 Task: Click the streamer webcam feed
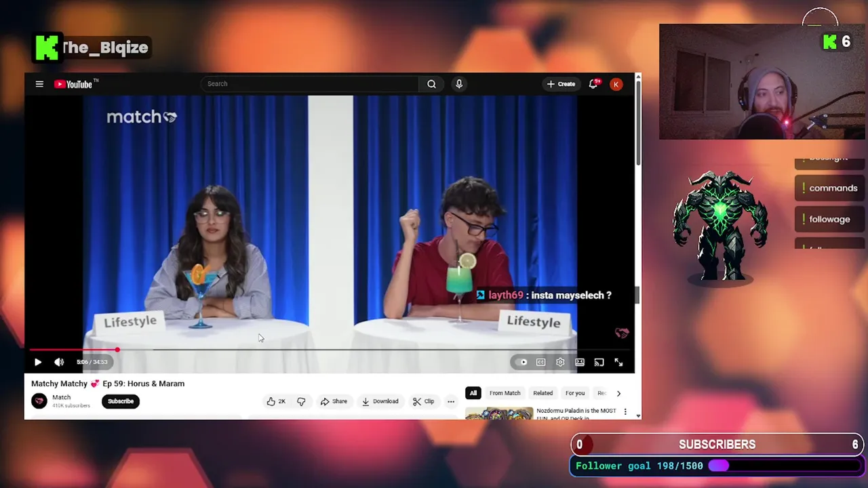[x=761, y=82]
